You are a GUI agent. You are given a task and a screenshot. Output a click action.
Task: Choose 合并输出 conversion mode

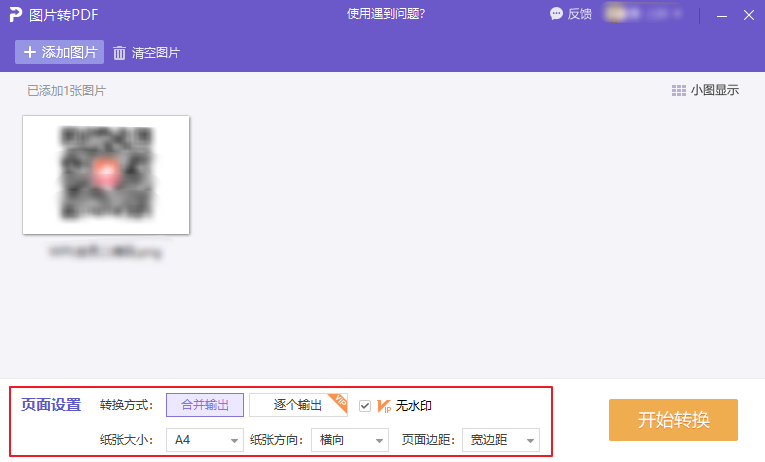[205, 405]
